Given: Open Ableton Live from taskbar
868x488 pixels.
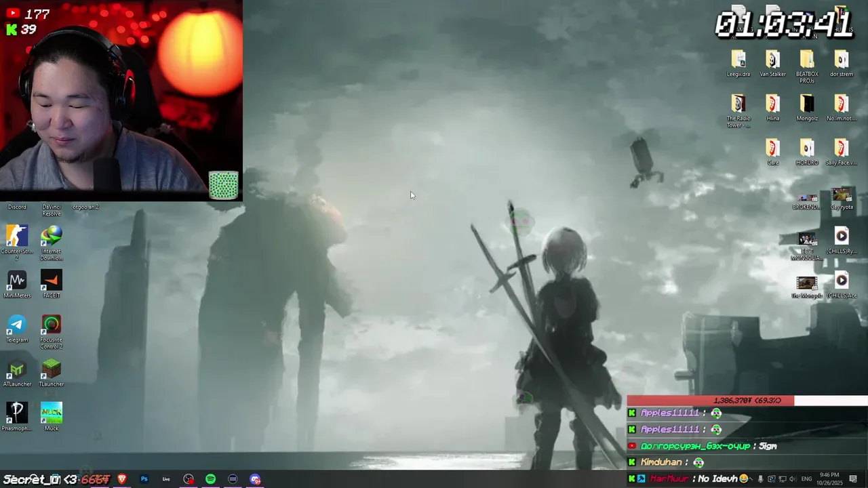Looking at the screenshot, I should [166, 479].
